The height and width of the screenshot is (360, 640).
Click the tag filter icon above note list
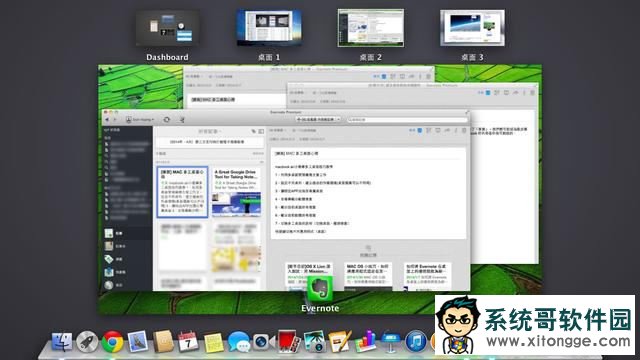tap(253, 131)
